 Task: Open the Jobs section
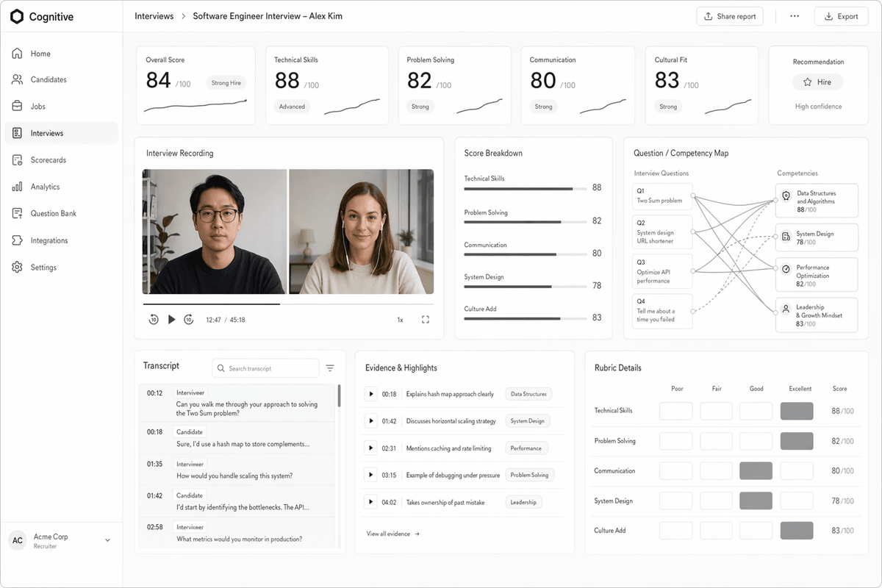click(61, 107)
